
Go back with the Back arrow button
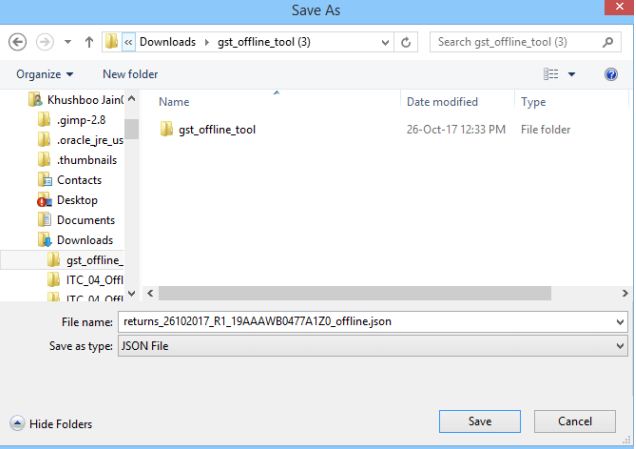point(17,42)
